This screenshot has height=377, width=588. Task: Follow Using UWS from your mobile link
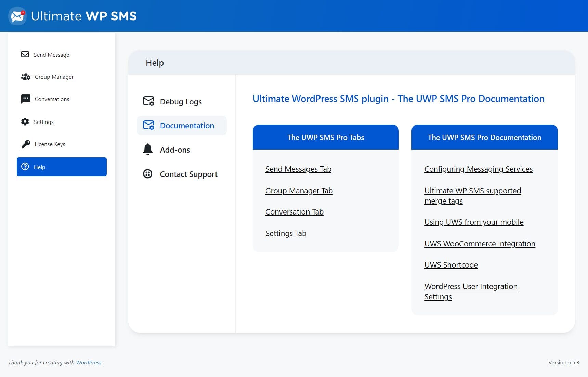[x=474, y=222]
